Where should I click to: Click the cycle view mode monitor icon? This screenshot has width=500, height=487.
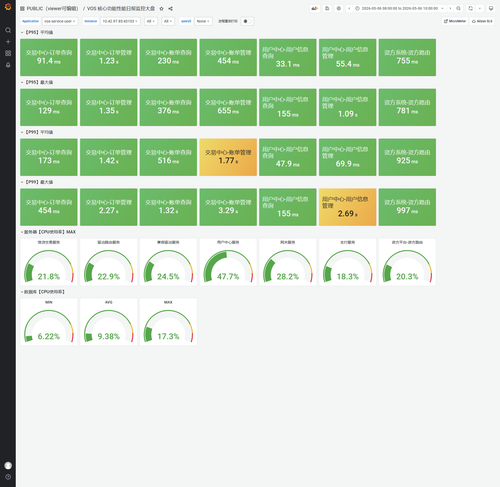(x=491, y=8)
